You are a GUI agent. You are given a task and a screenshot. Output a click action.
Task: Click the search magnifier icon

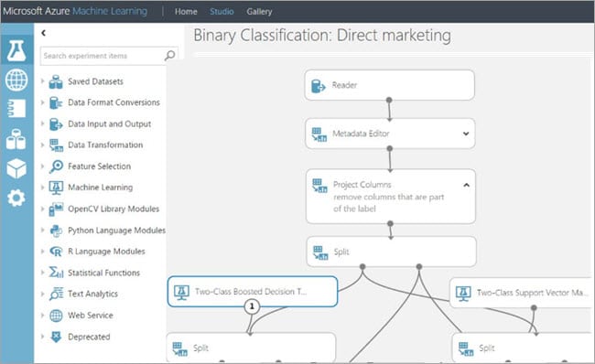(x=169, y=56)
